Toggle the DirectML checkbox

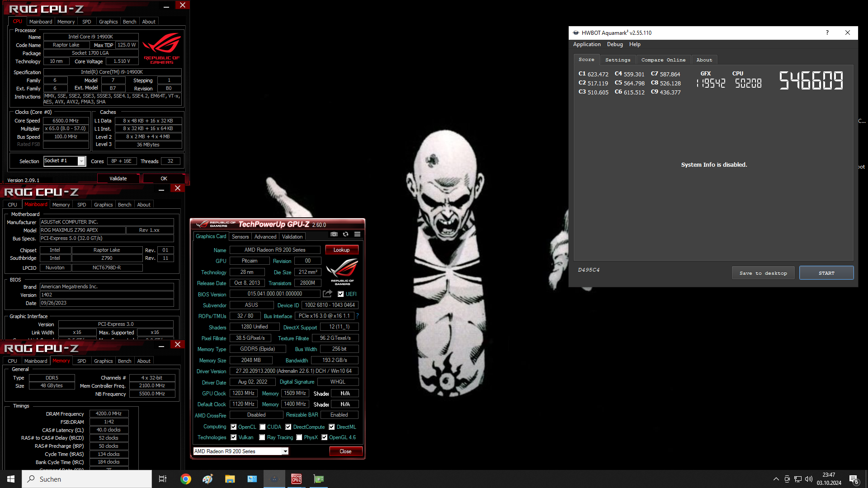click(x=332, y=427)
